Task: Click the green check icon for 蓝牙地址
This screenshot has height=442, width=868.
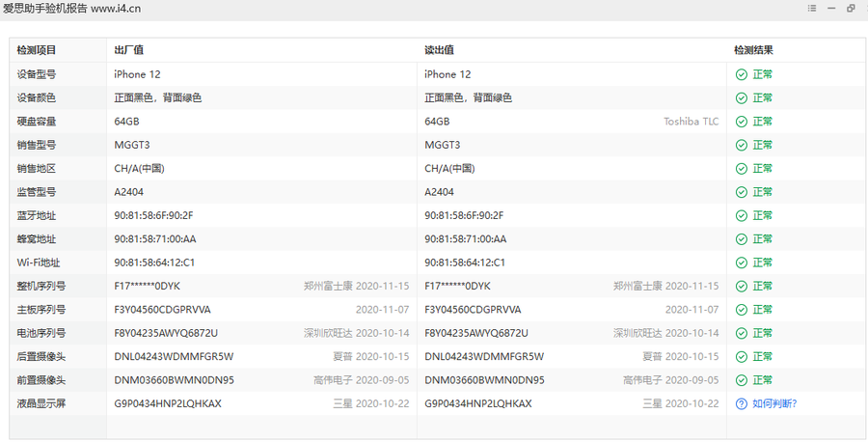Action: 742,216
